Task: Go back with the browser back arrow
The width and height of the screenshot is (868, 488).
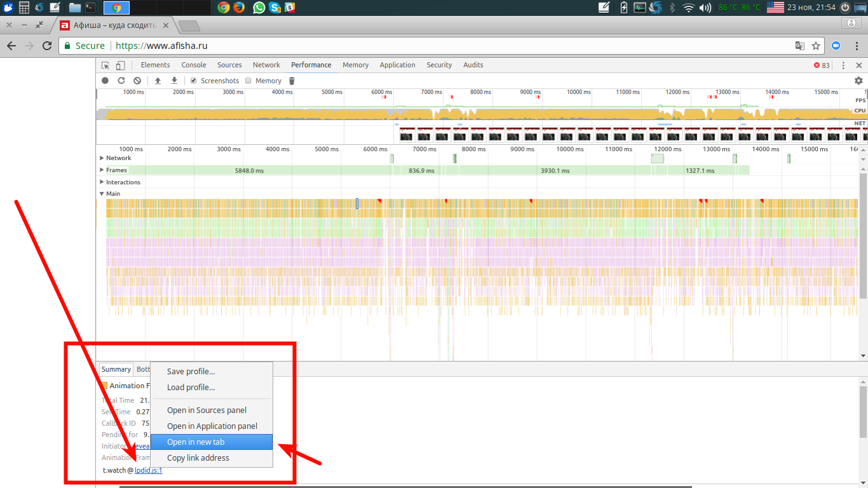Action: [x=11, y=46]
